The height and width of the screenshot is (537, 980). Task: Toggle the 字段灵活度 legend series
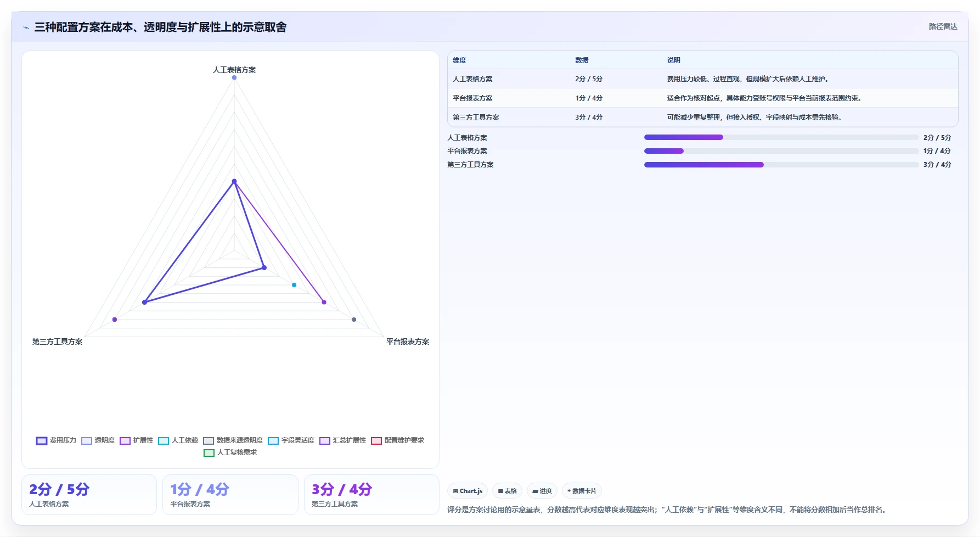(x=291, y=440)
